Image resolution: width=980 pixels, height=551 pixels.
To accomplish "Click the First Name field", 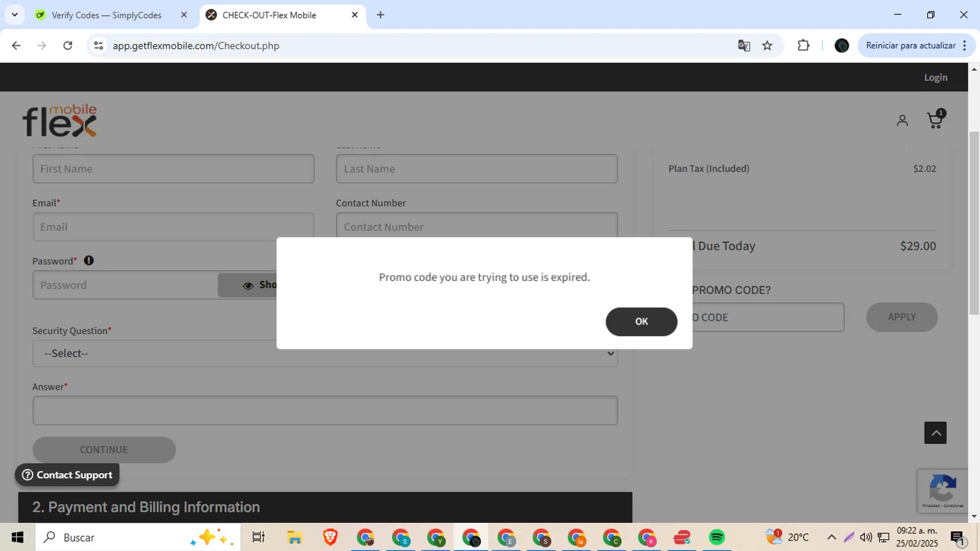I will (173, 169).
